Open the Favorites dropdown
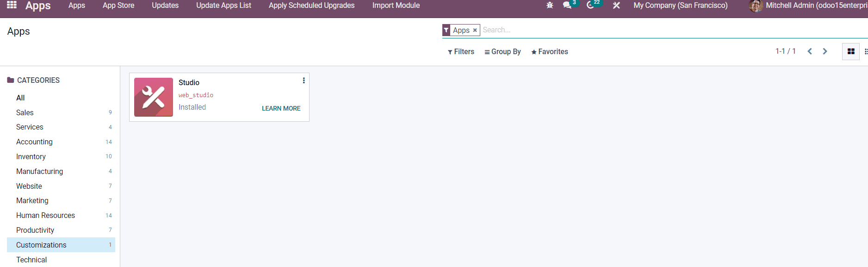 coord(550,52)
